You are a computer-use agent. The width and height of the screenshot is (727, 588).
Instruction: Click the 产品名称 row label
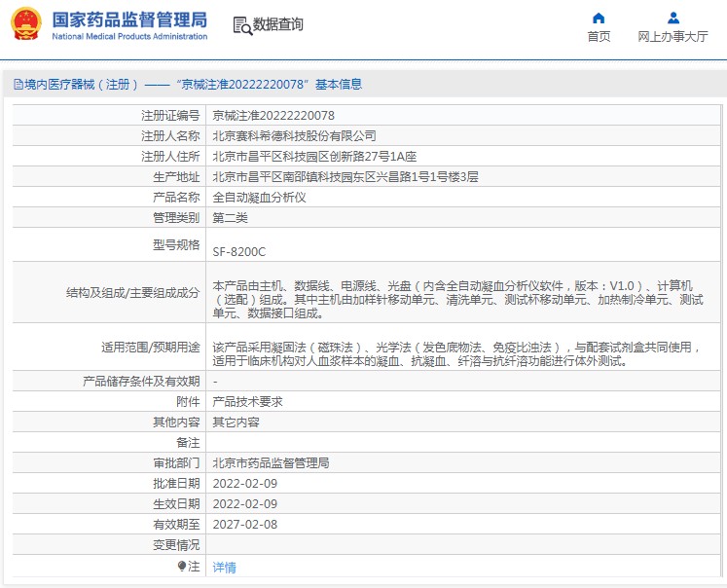point(176,197)
